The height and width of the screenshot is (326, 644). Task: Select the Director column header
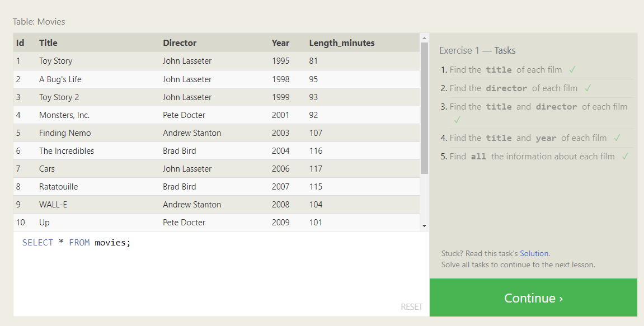tap(180, 42)
